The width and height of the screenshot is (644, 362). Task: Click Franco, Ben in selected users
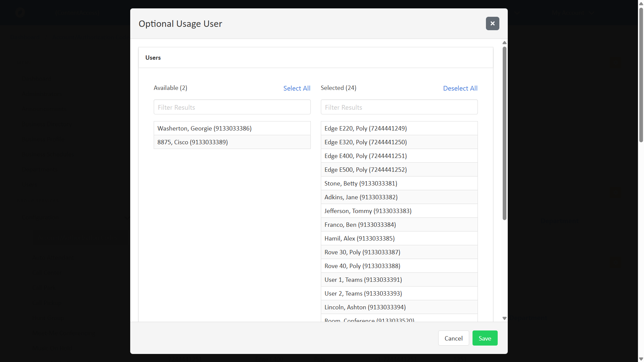tap(399, 224)
